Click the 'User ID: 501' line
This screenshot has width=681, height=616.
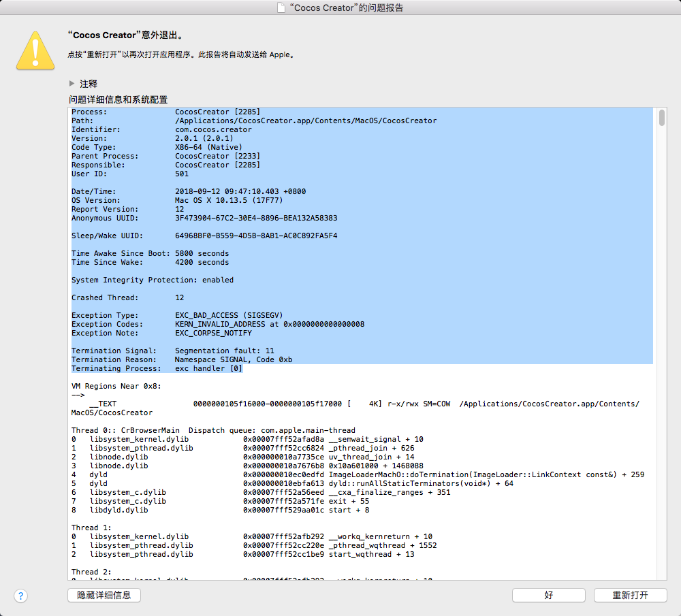tap(130, 174)
